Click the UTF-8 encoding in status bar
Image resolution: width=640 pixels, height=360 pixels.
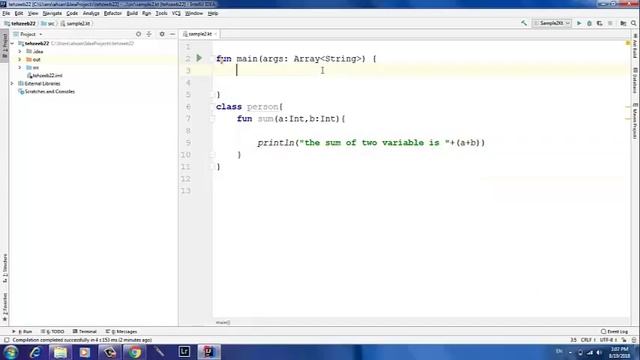point(608,340)
